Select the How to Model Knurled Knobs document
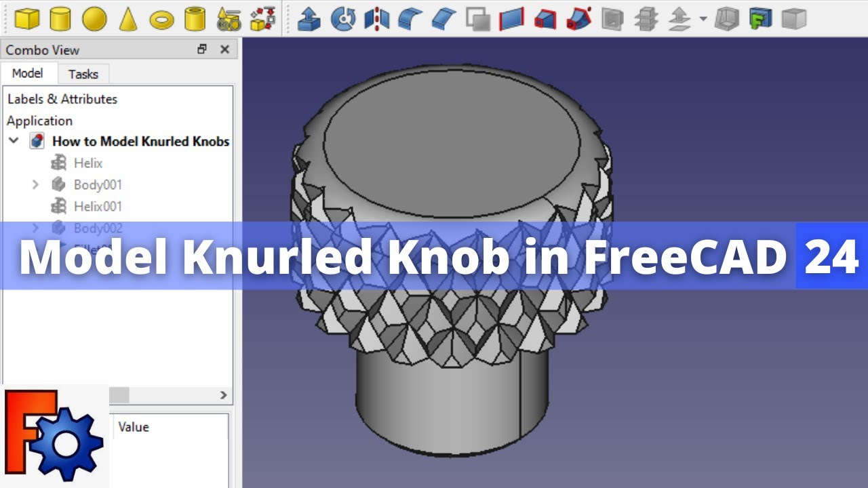This screenshot has width=868, height=488. click(x=140, y=141)
